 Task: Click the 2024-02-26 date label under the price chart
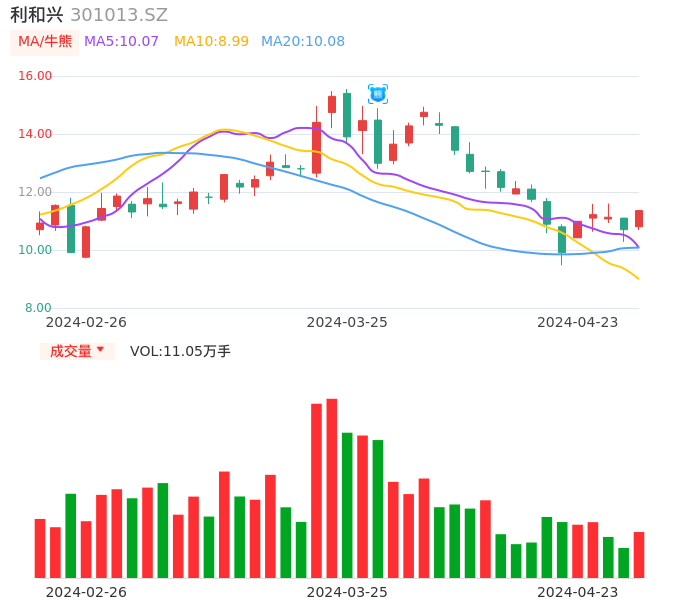tap(86, 322)
